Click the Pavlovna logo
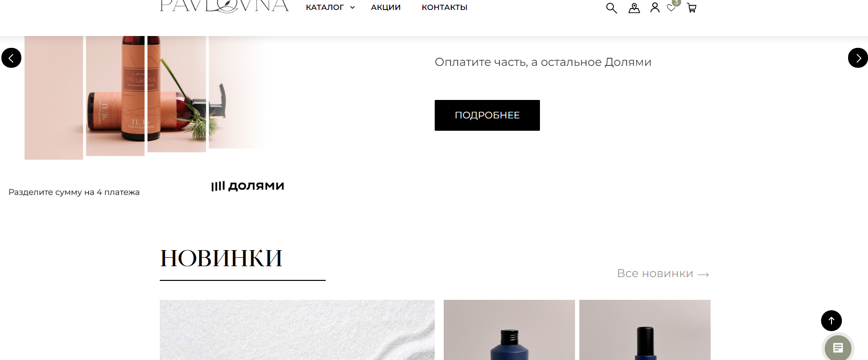Screen dimensions: 868x360 (224, 6)
